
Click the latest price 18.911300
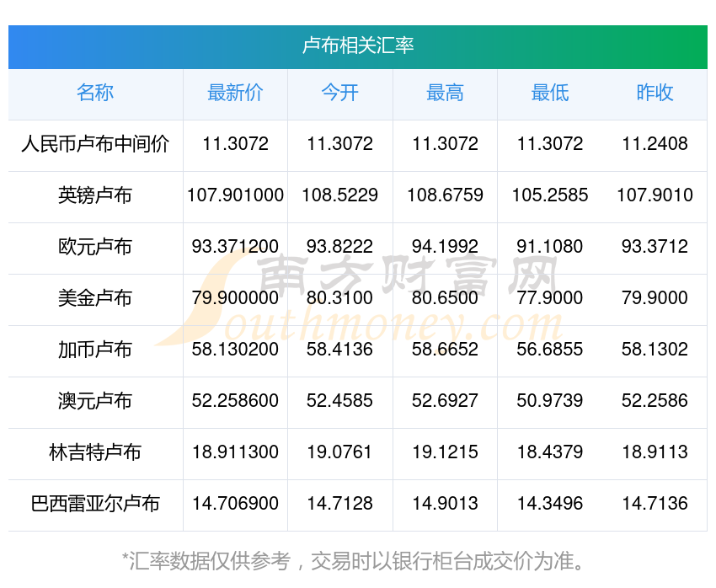point(235,452)
